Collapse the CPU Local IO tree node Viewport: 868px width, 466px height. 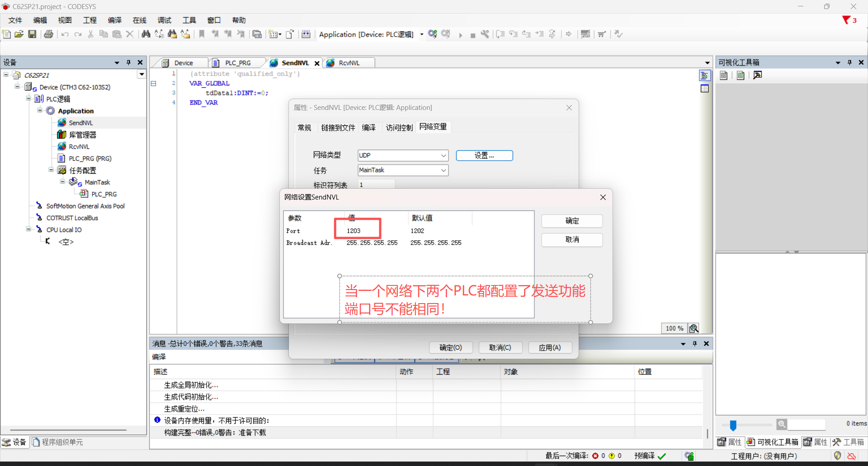click(28, 229)
